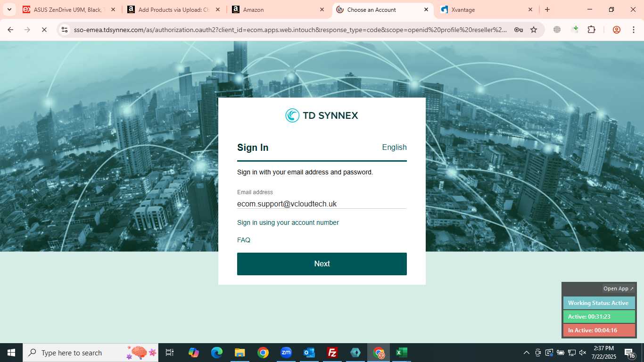The width and height of the screenshot is (644, 362).
Task: Click the TD SYNNEX logo
Action: tap(322, 115)
